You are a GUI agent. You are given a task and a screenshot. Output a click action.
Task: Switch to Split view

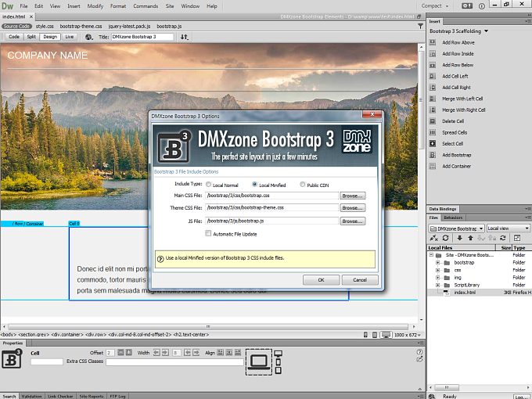31,37
